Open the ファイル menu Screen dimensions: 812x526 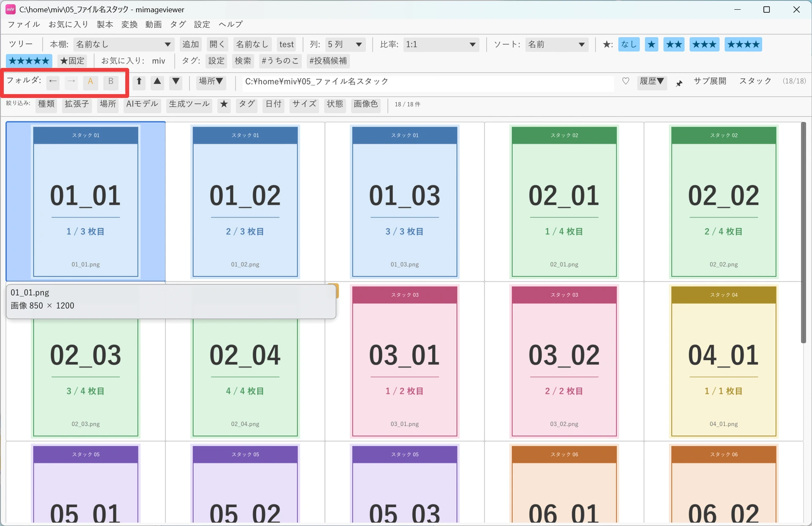(24, 25)
